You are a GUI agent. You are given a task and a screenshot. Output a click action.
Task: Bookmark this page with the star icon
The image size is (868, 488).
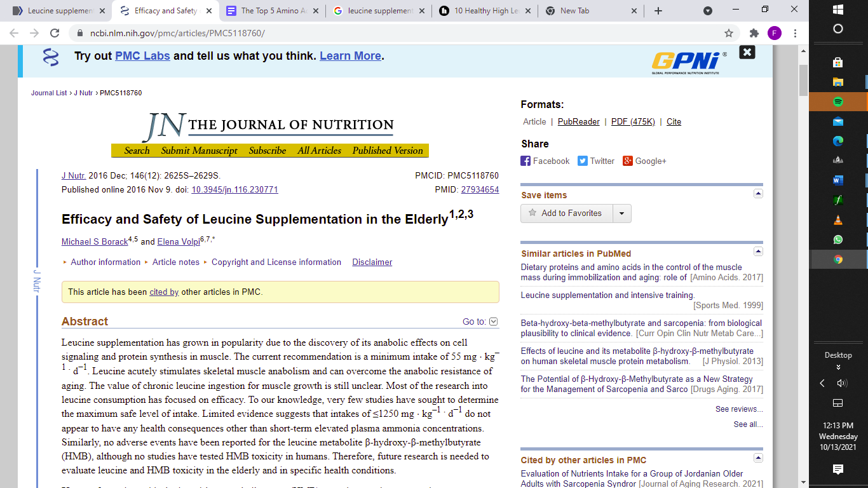pos(728,33)
